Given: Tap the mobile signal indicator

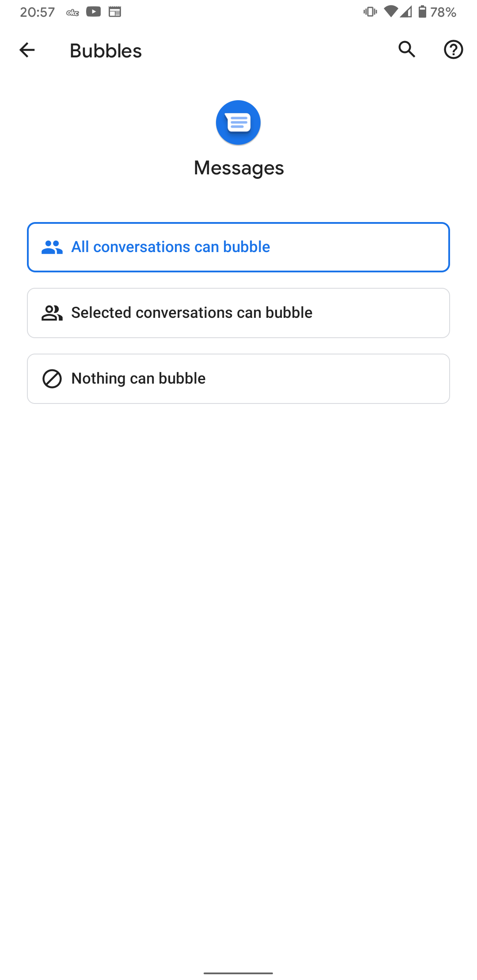Looking at the screenshot, I should click(405, 12).
